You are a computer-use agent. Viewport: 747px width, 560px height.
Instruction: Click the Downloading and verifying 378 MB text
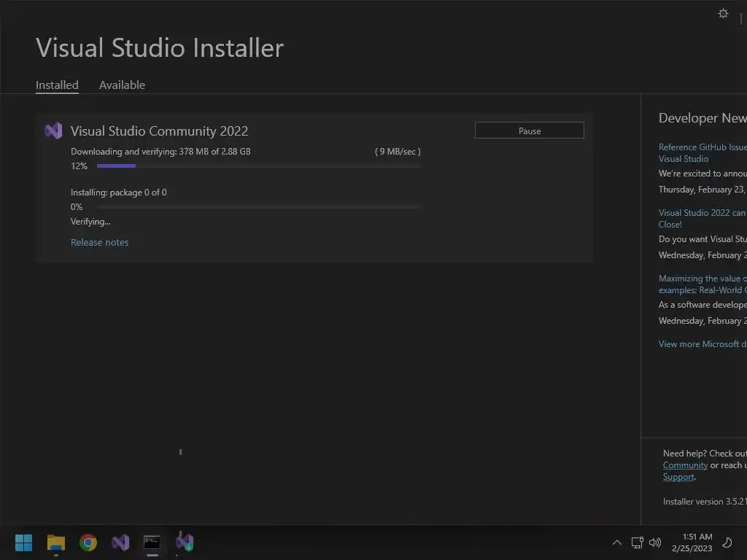pos(160,152)
